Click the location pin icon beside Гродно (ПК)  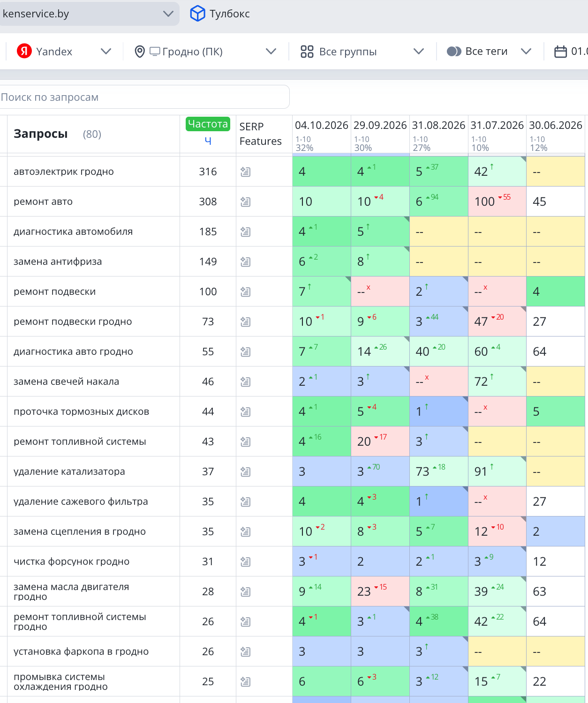tap(139, 52)
